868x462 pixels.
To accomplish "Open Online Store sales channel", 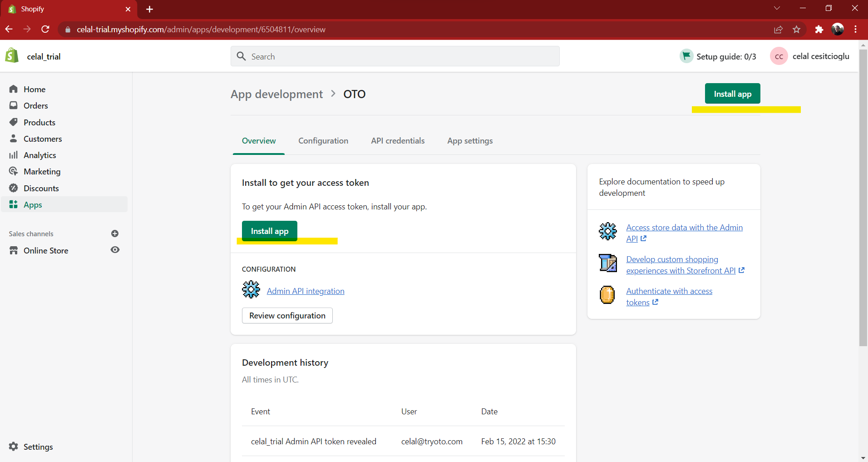I will 45,250.
